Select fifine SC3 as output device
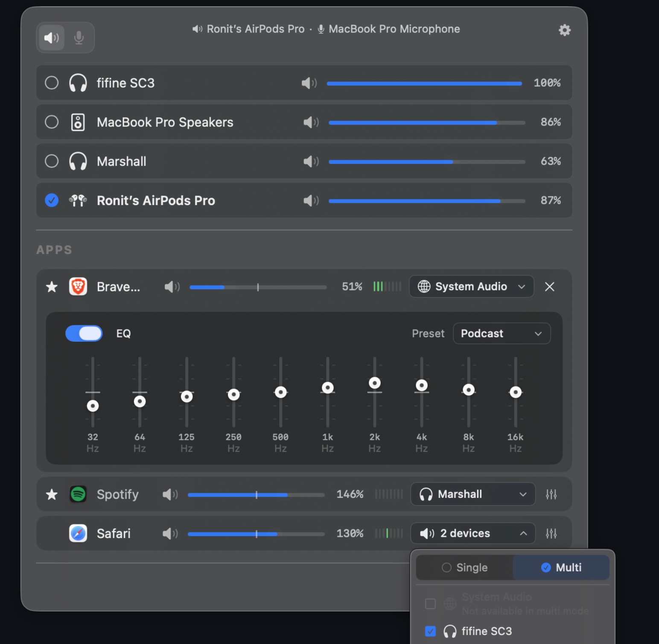The width and height of the screenshot is (659, 644). coord(52,83)
